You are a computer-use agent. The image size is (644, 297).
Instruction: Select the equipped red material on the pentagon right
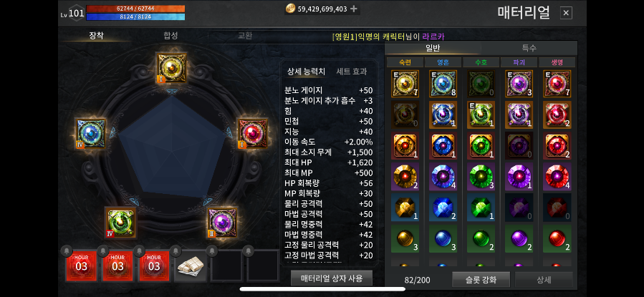point(254,133)
